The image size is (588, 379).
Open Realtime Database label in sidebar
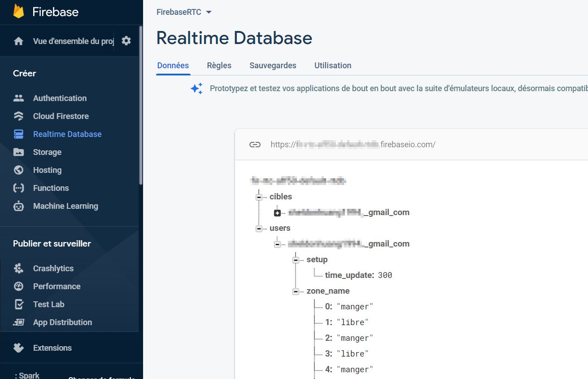67,134
